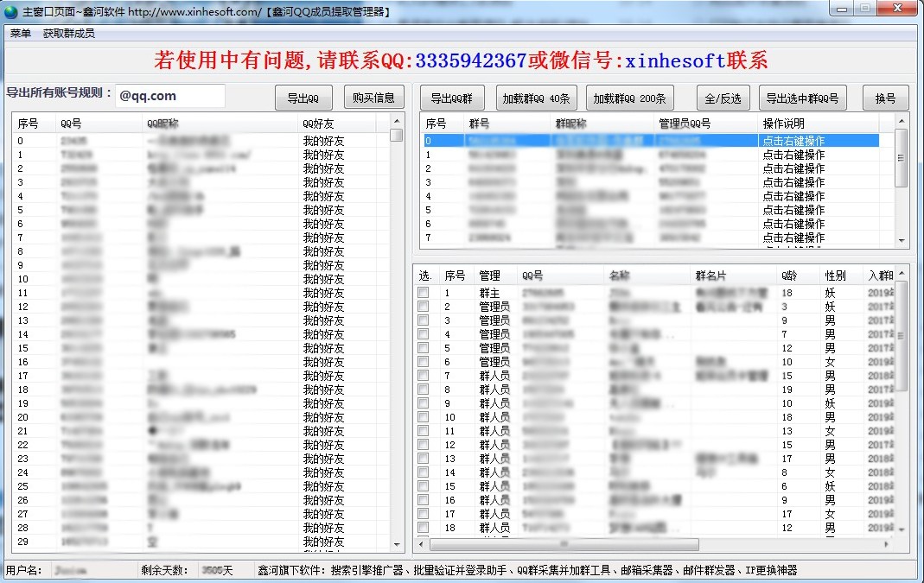Check the box for member row 3
Screen dimensions: 924x583
click(424, 320)
